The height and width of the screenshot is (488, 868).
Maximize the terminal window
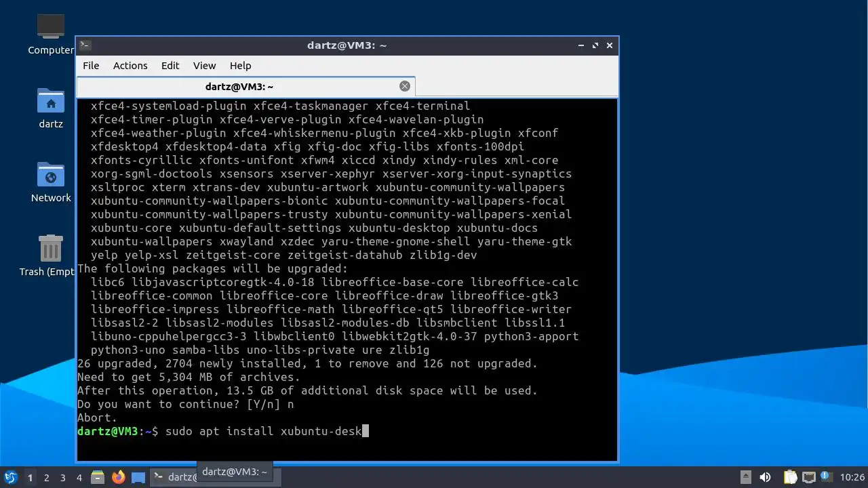click(595, 45)
